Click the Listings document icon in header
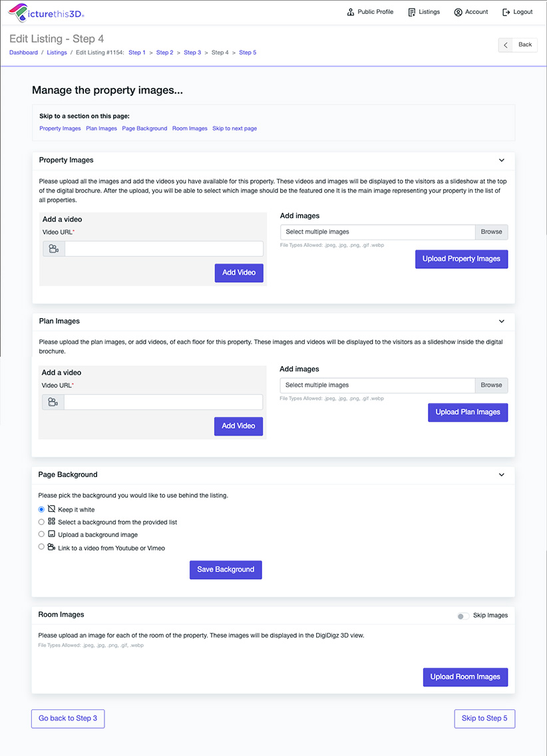The height and width of the screenshot is (756, 547). tap(412, 12)
